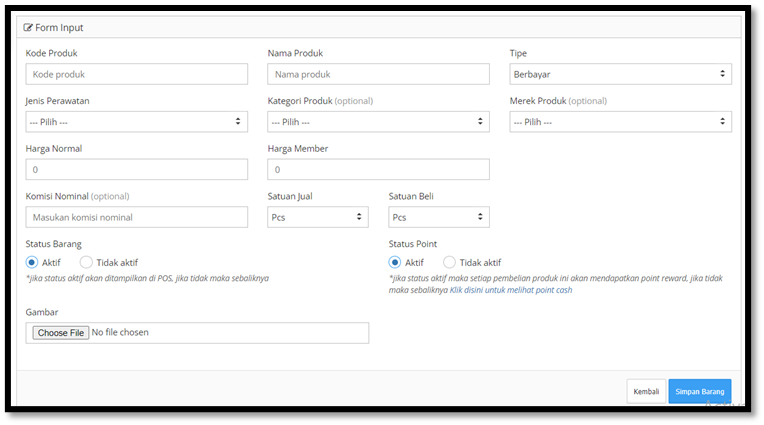Click the Simpan Barang button
Screen dimensions: 764x425
point(700,391)
